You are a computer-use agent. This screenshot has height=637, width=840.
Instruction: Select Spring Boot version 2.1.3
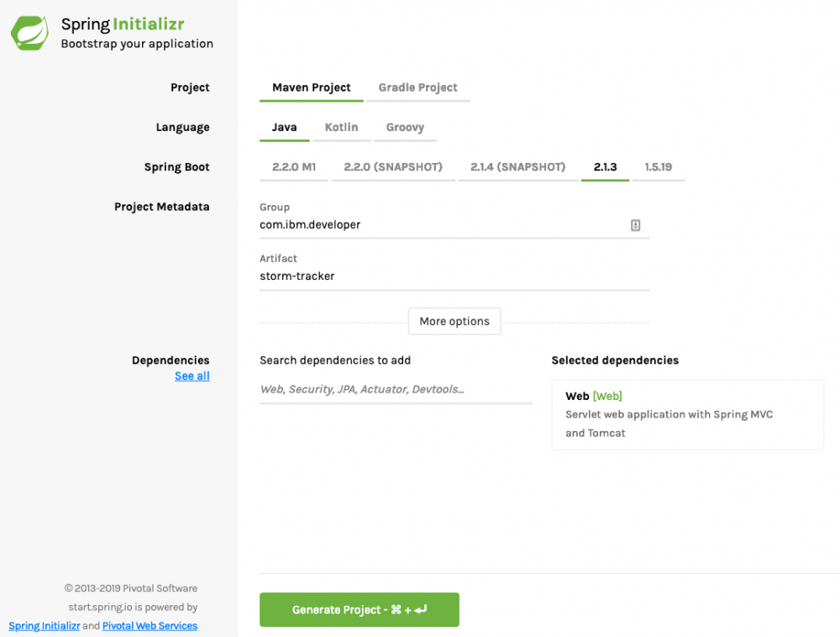[605, 167]
